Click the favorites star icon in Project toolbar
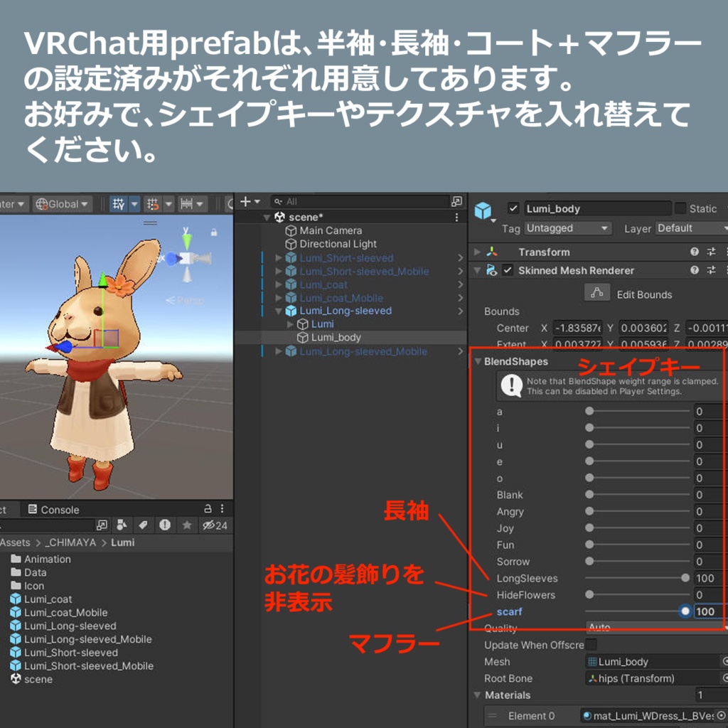 187,525
